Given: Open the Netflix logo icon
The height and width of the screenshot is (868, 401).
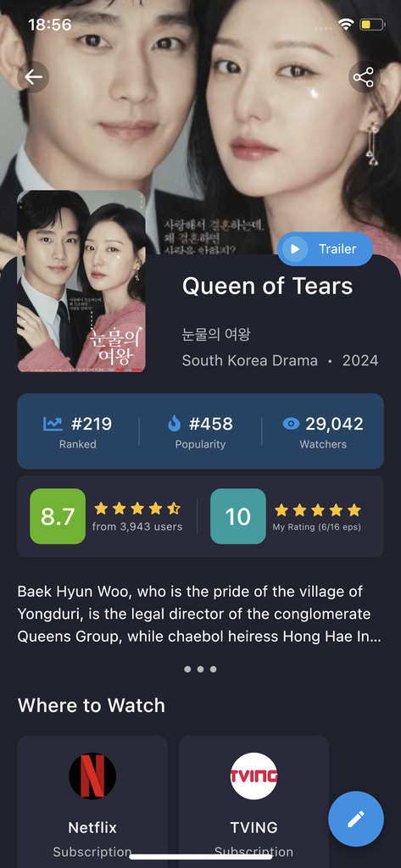Looking at the screenshot, I should (92, 776).
